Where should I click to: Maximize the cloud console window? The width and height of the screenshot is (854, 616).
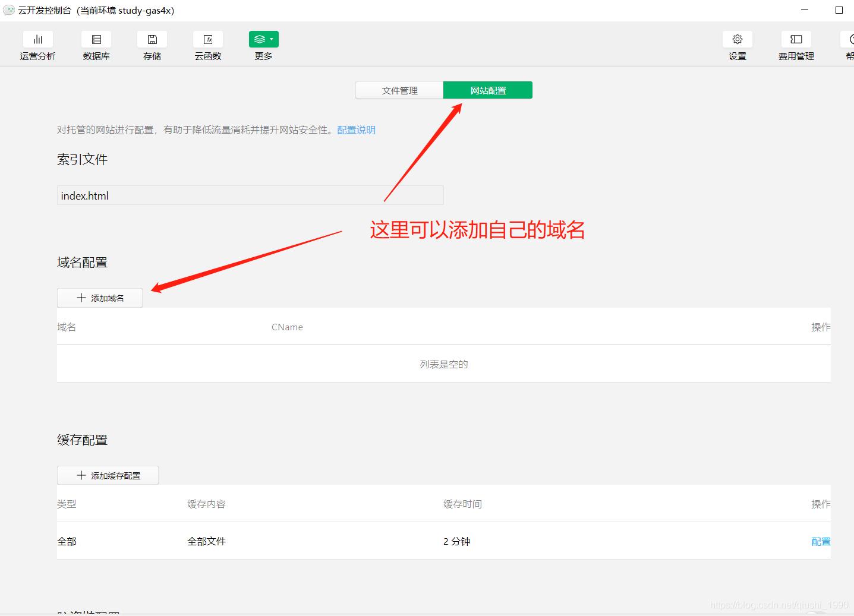(839, 10)
